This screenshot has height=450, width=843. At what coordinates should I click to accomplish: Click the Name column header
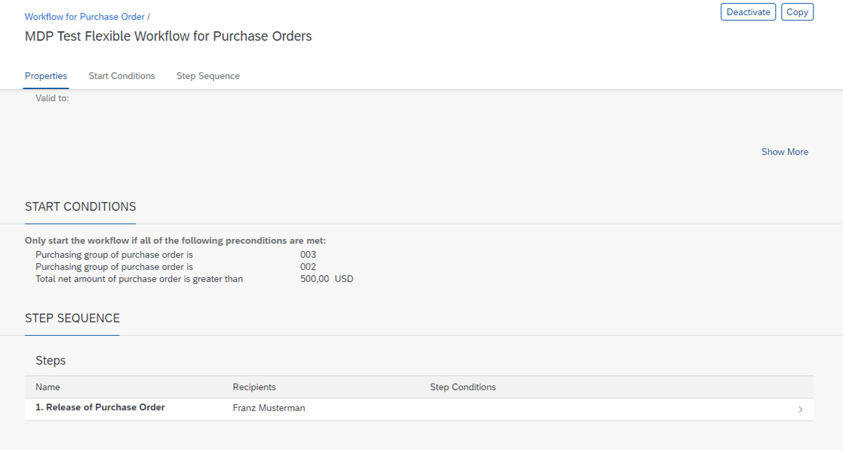[48, 387]
